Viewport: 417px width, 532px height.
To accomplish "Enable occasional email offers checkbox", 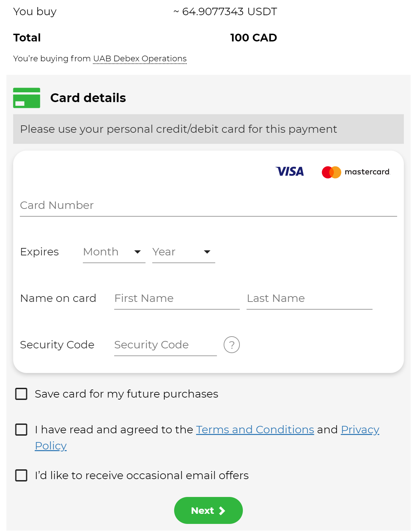I will click(21, 475).
